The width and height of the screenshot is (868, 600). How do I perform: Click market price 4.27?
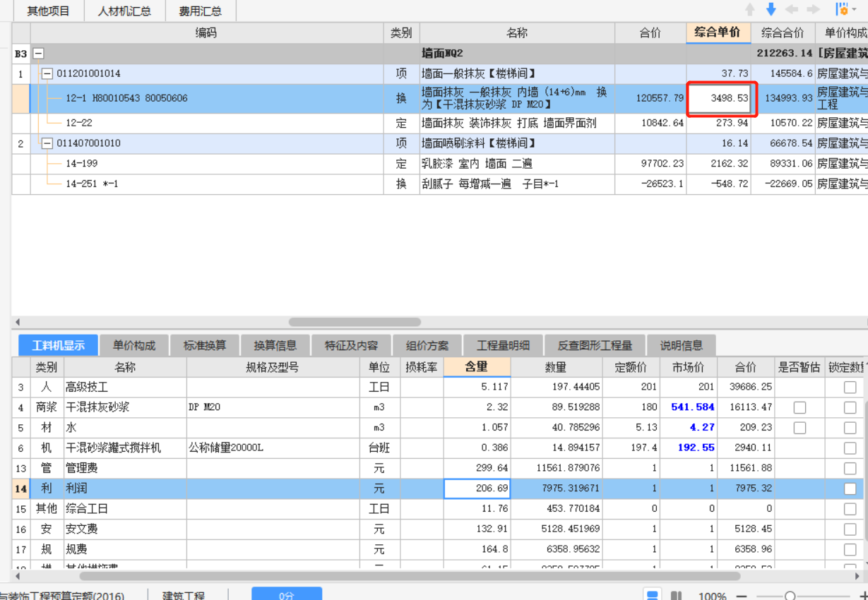[x=702, y=428]
